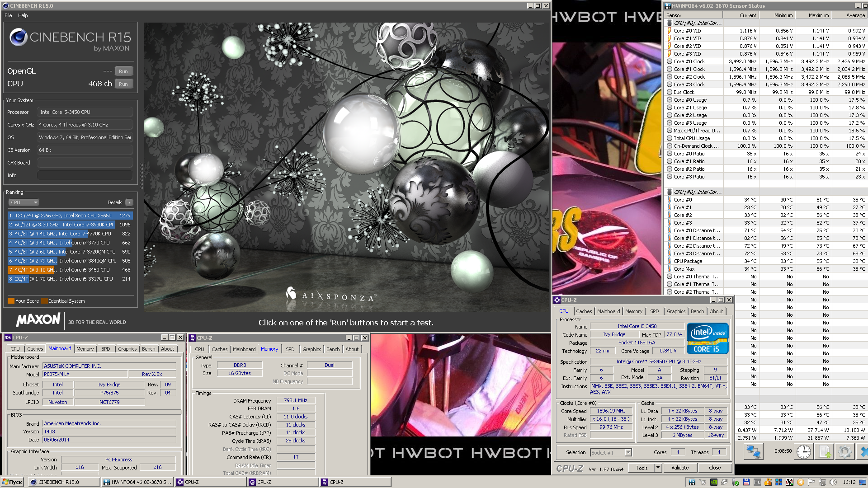868x488 pixels.
Task: Click the GFX Board field in Cinebench
Action: (x=85, y=163)
